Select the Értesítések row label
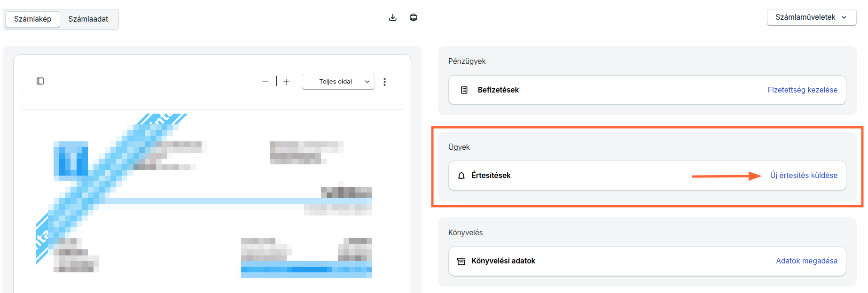The image size is (868, 293). [x=491, y=175]
